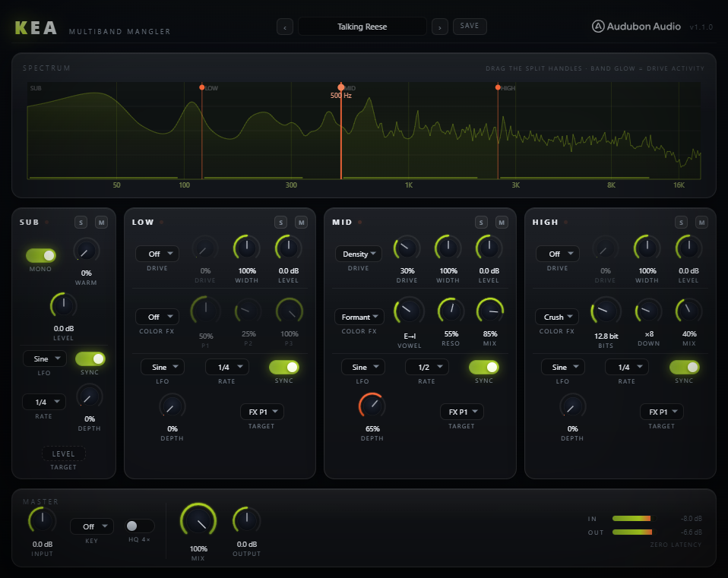Image resolution: width=728 pixels, height=578 pixels.
Task: Solo the HIGH band
Action: click(681, 223)
